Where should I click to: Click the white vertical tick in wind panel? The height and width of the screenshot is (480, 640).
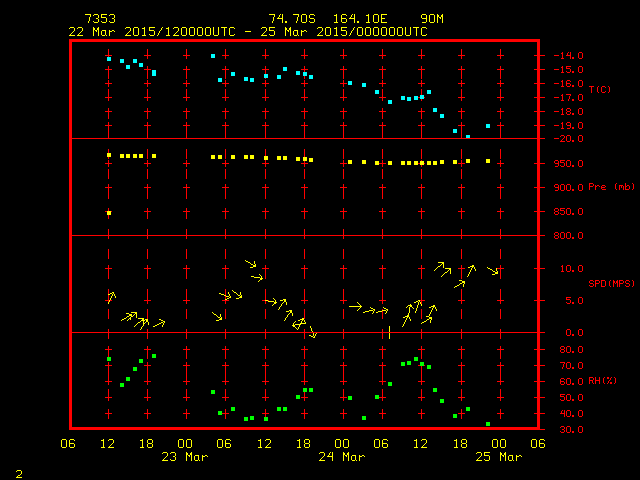tap(388, 333)
